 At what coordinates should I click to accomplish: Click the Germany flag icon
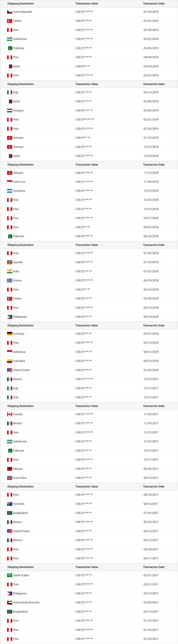[9, 334]
